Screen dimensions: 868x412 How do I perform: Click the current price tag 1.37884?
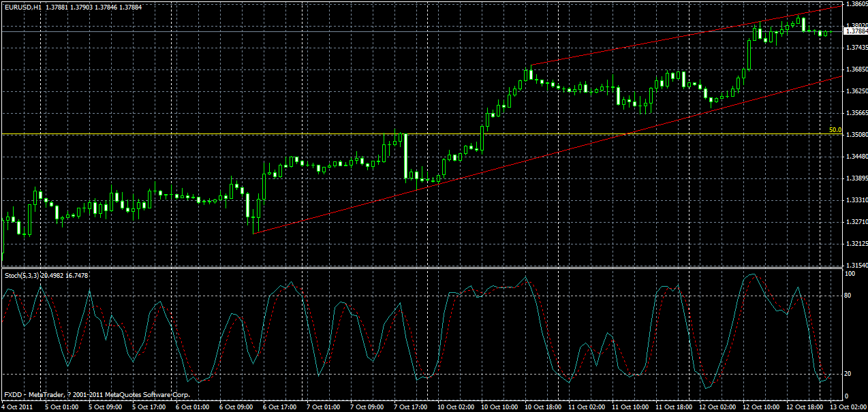[850, 31]
